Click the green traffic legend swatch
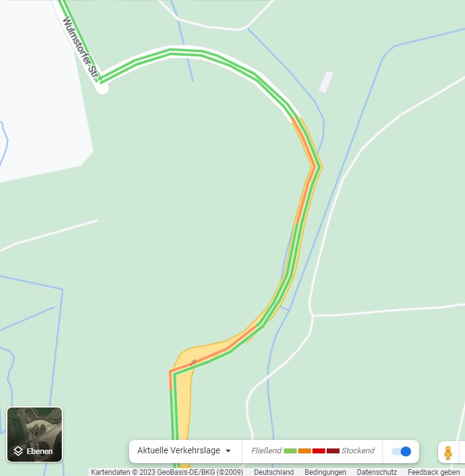 [290, 451]
